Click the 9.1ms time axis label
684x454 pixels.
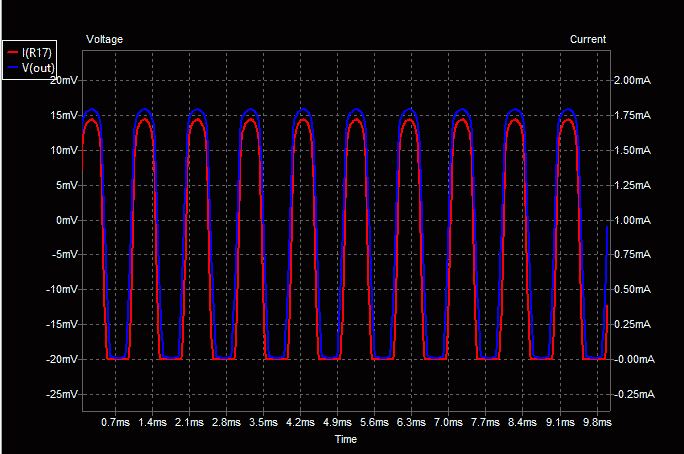pyautogui.click(x=560, y=422)
